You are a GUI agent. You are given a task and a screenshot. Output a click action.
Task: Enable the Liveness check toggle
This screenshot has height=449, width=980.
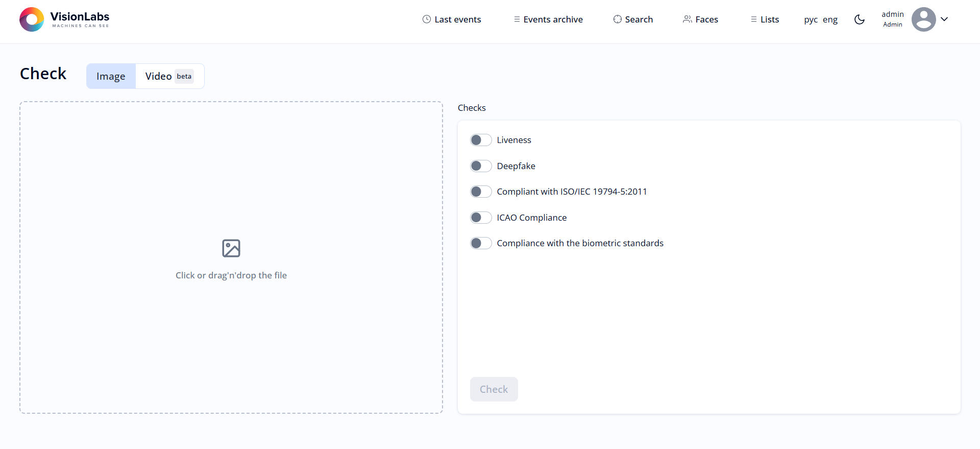[x=481, y=140]
